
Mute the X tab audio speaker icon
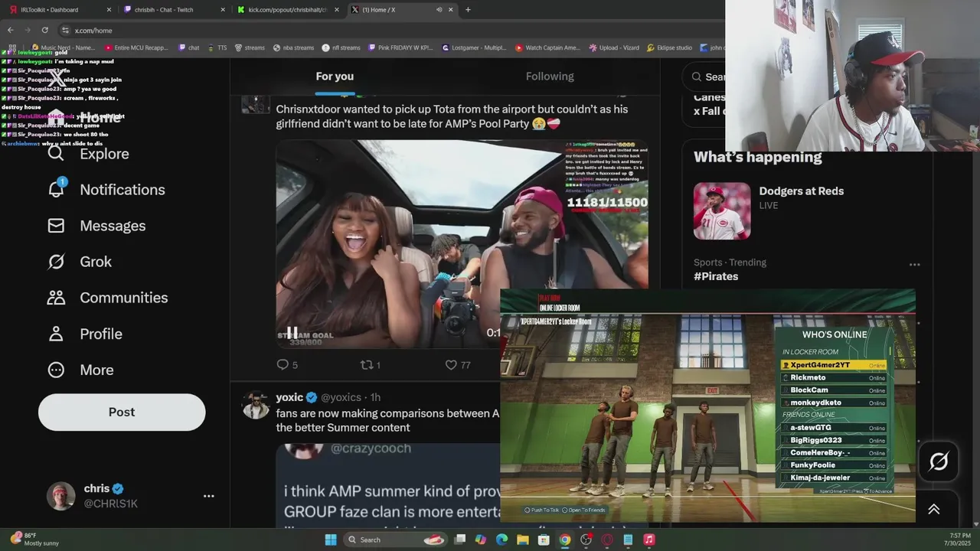point(439,10)
